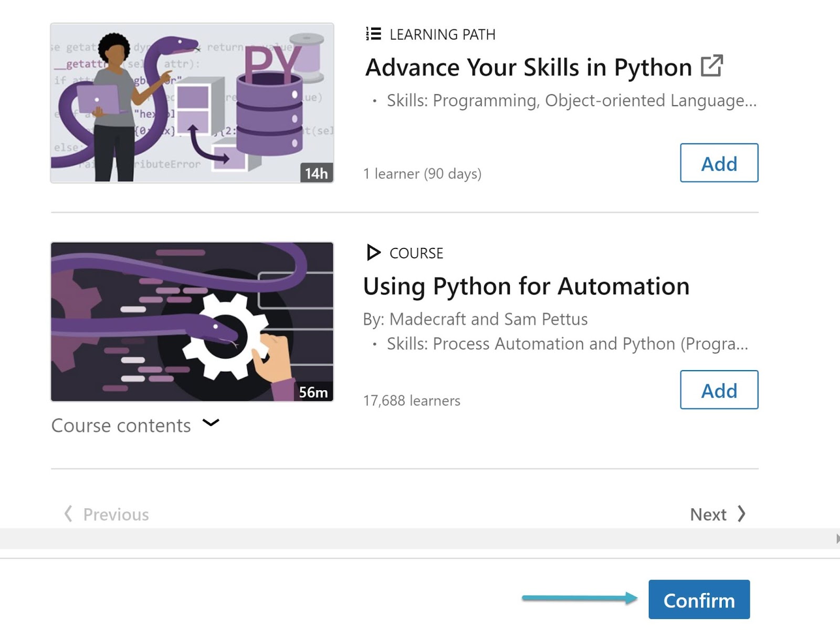Expand the Course contents chevron
Screen dimensions: 840x638
(211, 423)
